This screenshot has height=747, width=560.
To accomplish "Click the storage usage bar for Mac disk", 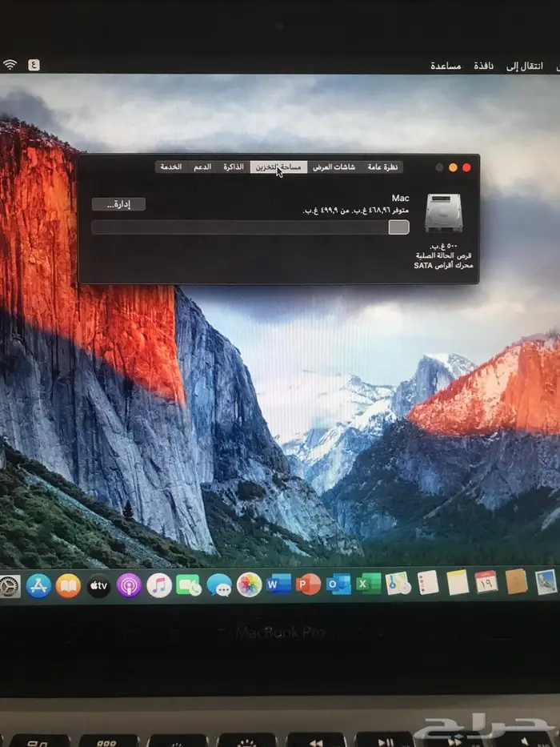I will pyautogui.click(x=250, y=227).
